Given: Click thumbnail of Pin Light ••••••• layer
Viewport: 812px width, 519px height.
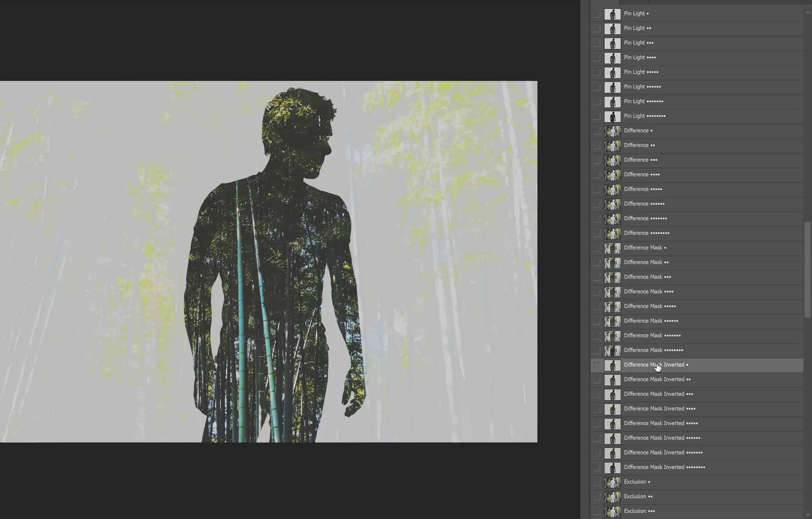Looking at the screenshot, I should [x=612, y=102].
